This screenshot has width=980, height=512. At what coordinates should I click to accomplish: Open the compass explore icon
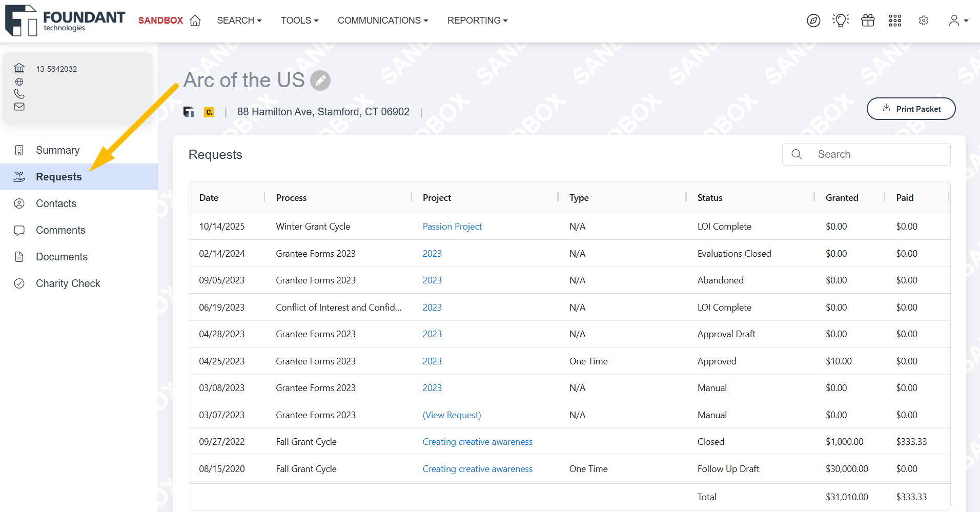click(x=813, y=21)
